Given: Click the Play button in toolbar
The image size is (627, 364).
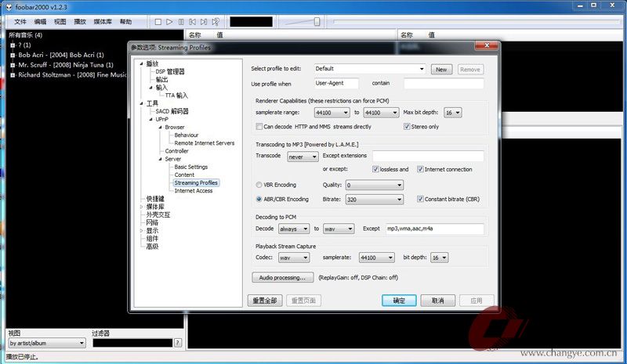Looking at the screenshot, I should [169, 22].
